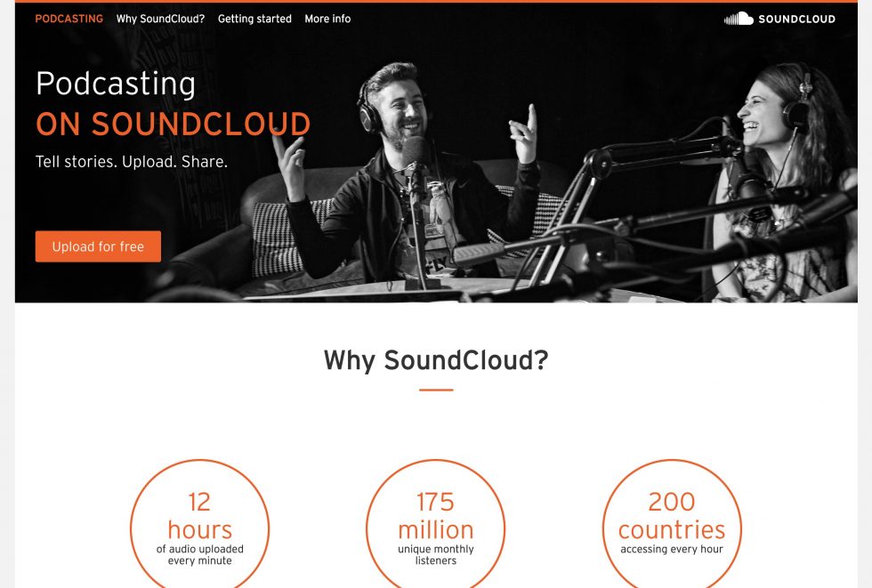Click the 175 million stat circle
Screen dimensions: 872x588
click(436, 524)
